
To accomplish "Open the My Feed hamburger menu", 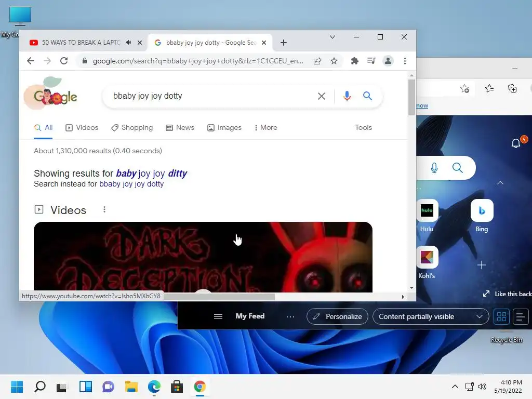I will pos(218,316).
